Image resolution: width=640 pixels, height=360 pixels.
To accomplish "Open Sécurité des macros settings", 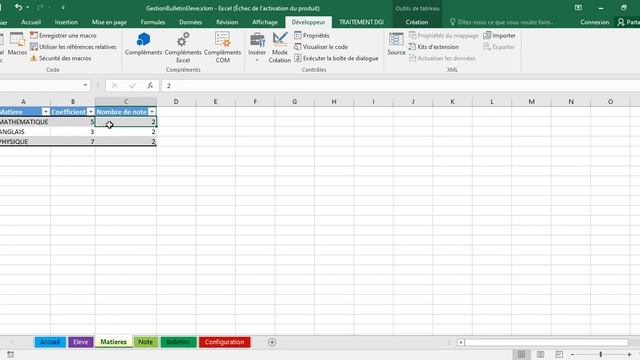I will [60, 58].
